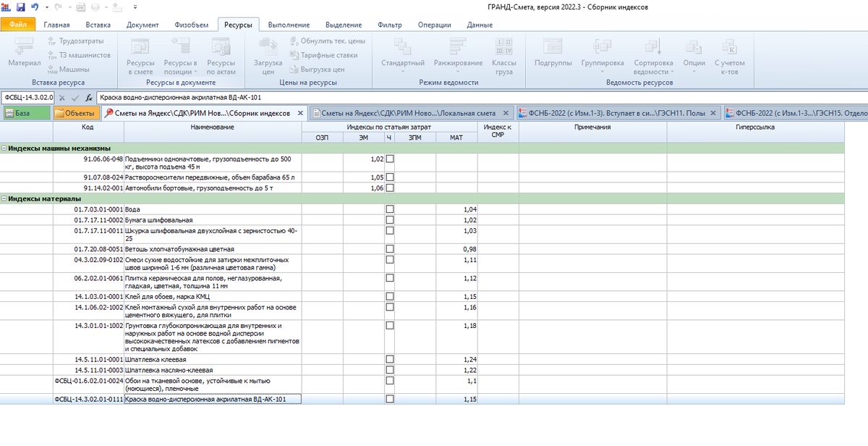
Task: Tick checkbox for Автомобили бортовые row
Action: pyautogui.click(x=390, y=188)
